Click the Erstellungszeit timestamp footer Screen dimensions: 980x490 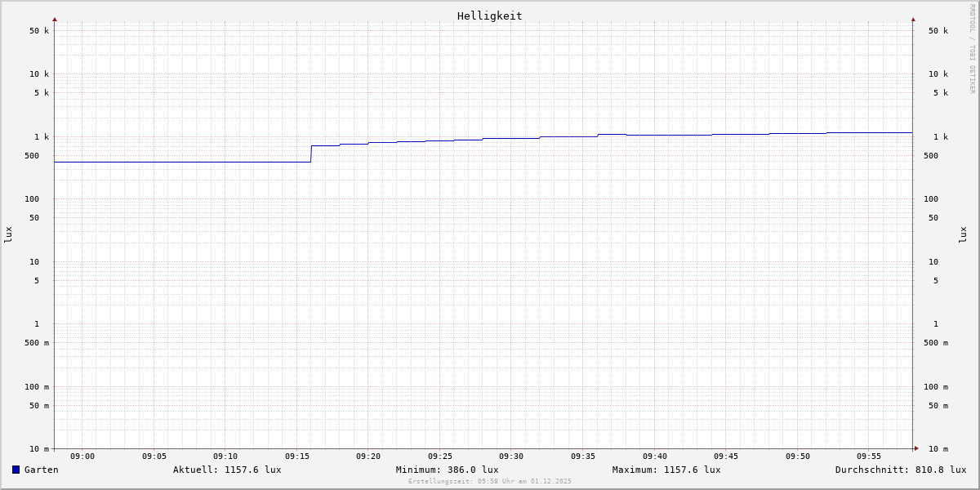point(490,481)
